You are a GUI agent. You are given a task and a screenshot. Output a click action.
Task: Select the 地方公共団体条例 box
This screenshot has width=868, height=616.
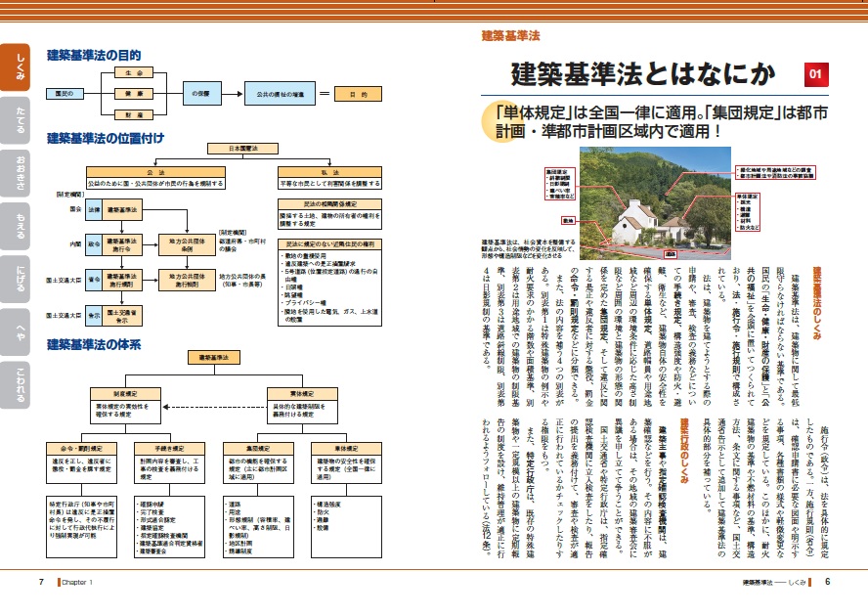click(187, 244)
